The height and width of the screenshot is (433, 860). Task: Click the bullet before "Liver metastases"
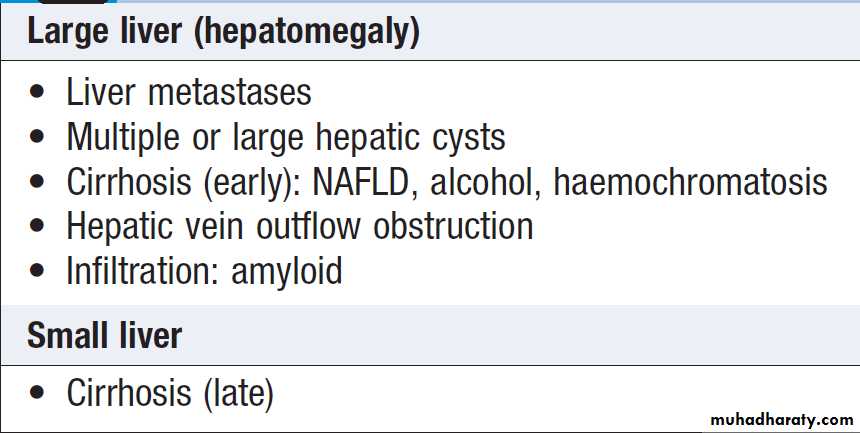click(x=38, y=93)
